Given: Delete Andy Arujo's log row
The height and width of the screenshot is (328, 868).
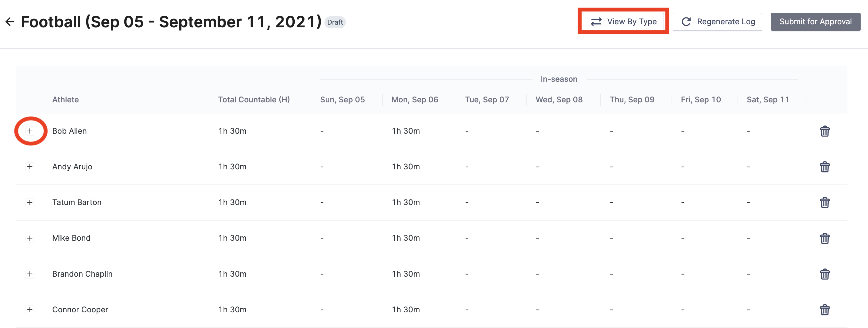Looking at the screenshot, I should pyautogui.click(x=825, y=167).
